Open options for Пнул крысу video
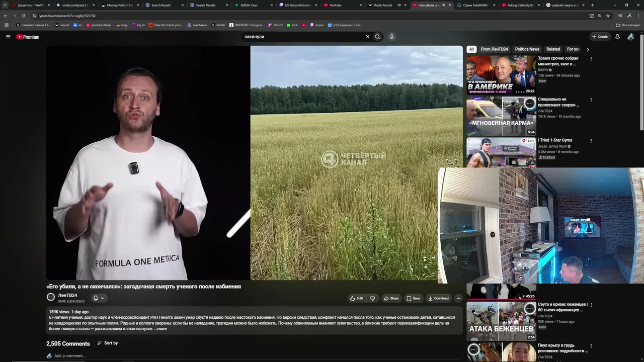The height and width of the screenshot is (362, 644). 591,346
